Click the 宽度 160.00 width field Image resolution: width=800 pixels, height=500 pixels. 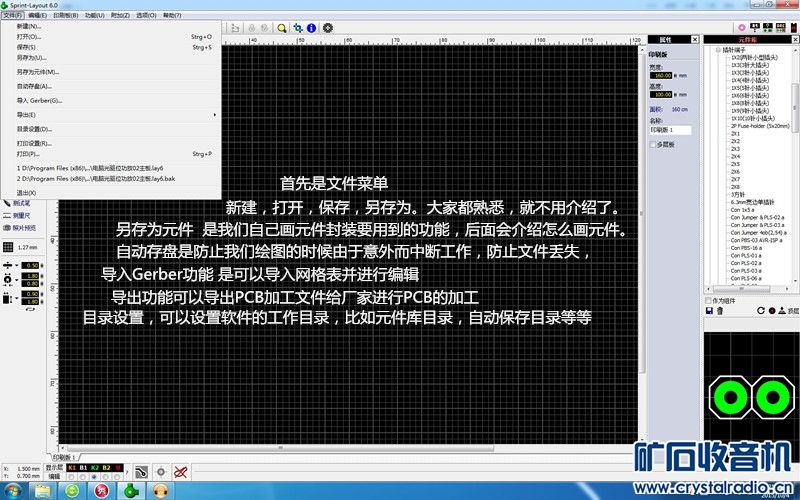point(661,76)
